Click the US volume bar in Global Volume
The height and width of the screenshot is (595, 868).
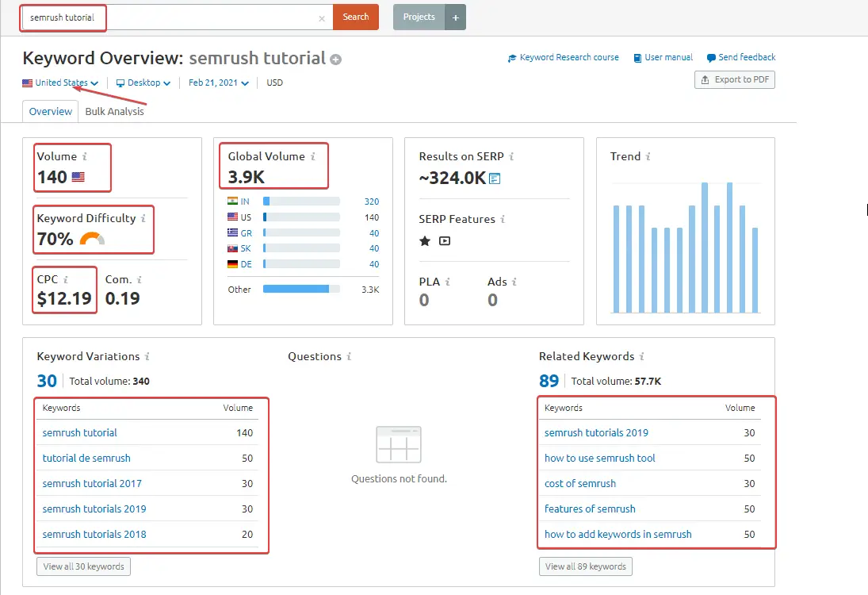301,217
